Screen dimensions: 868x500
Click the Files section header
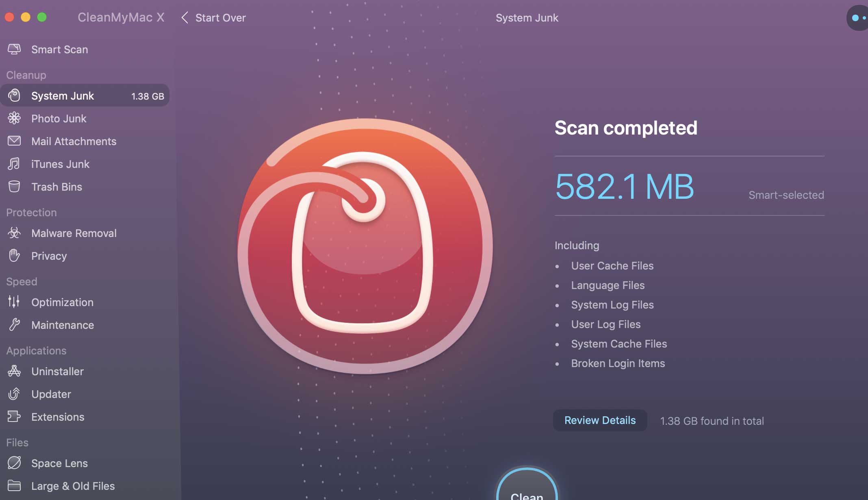[x=17, y=443]
